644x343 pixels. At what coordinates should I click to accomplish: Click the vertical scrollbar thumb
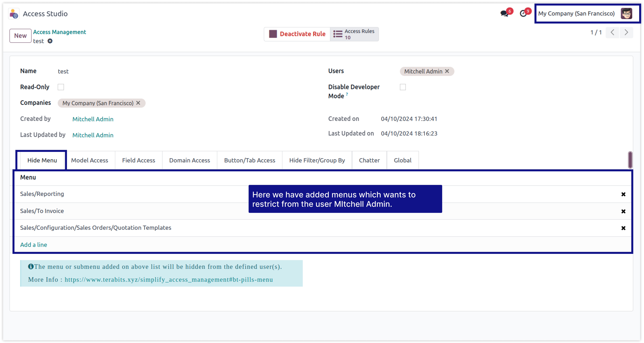(630, 160)
